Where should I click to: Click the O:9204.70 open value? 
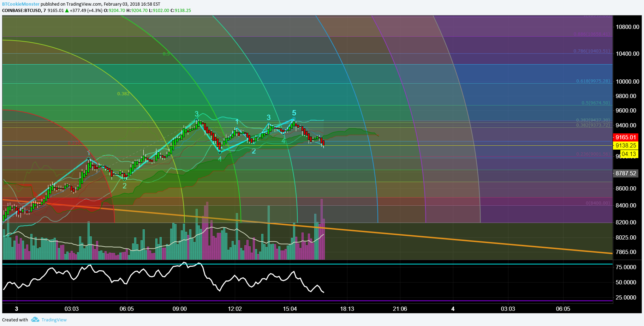(x=114, y=11)
